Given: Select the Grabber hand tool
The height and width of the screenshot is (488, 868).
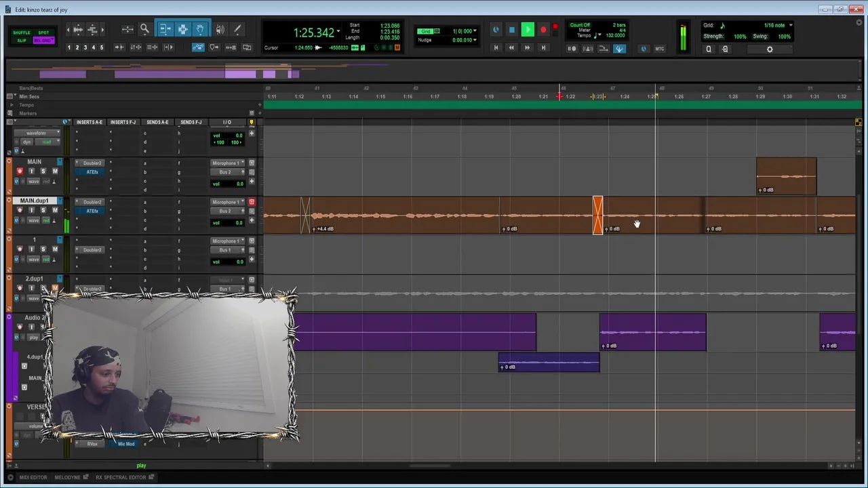Looking at the screenshot, I should pyautogui.click(x=200, y=29).
